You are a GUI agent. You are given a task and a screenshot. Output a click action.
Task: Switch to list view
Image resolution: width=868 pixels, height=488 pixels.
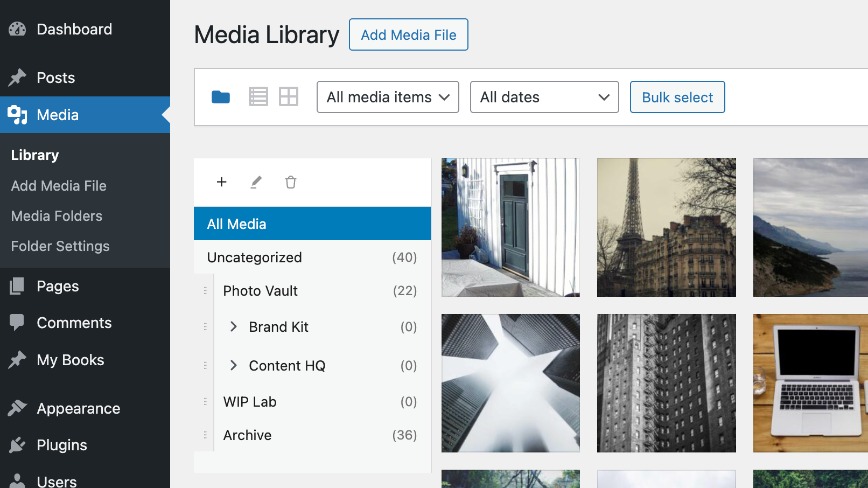[258, 96]
